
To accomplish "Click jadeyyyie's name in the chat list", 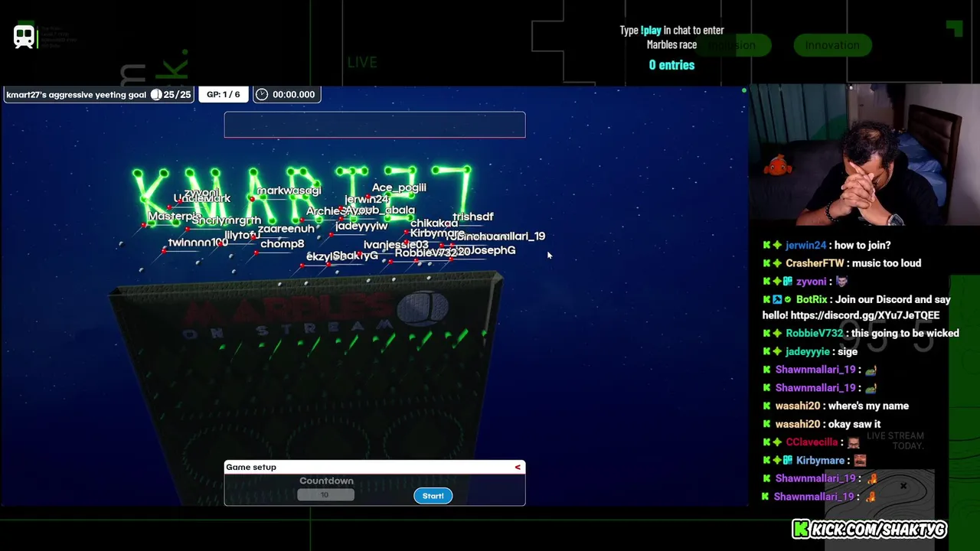I will coord(807,351).
